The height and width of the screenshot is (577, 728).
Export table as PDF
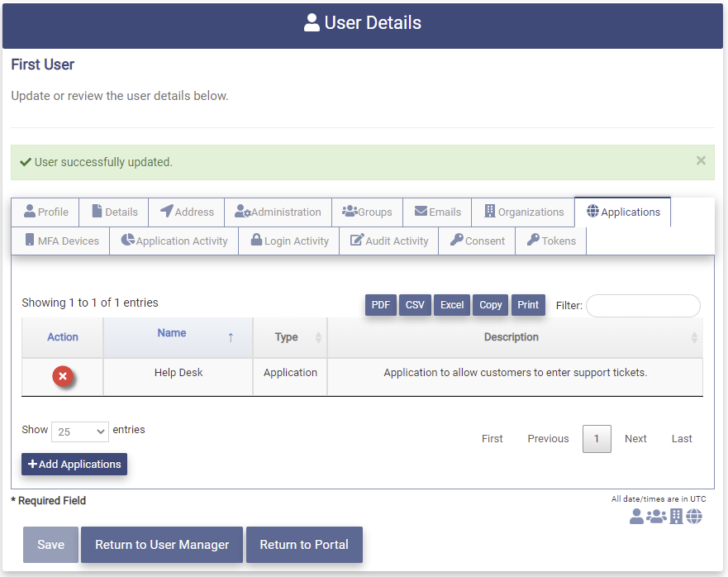tap(381, 305)
